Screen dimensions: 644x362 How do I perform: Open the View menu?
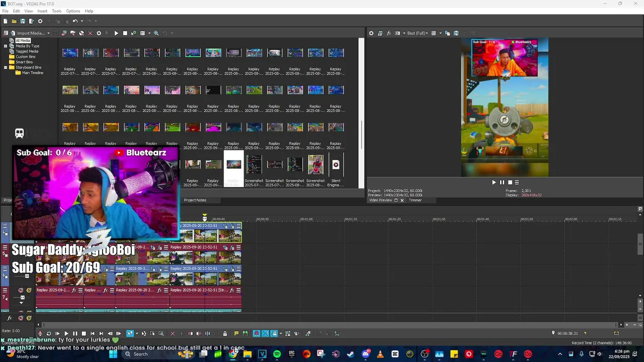coord(29,11)
